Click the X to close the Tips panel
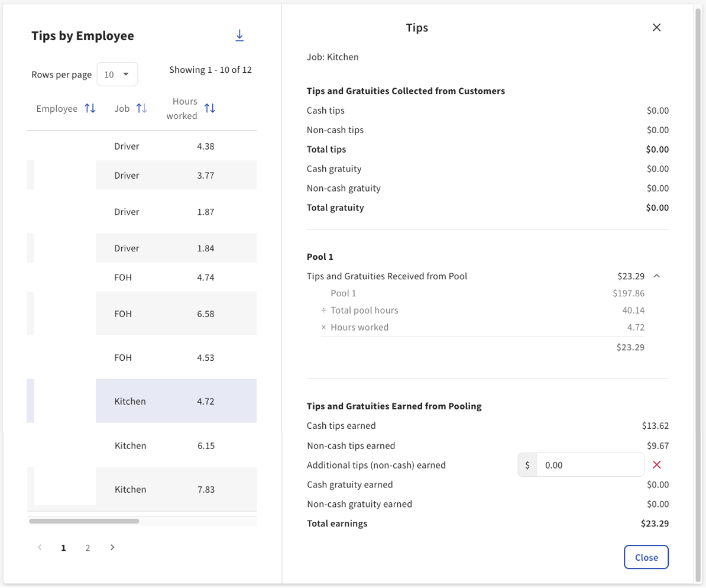 (x=656, y=27)
